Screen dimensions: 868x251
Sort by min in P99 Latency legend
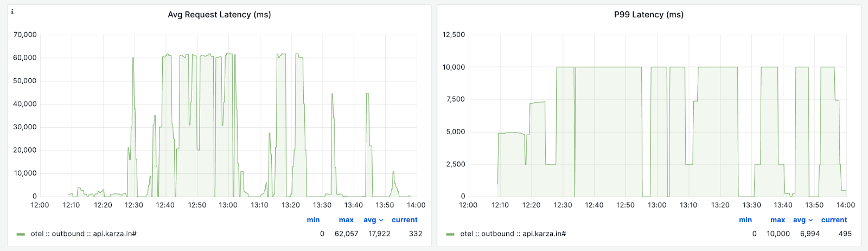(745, 220)
